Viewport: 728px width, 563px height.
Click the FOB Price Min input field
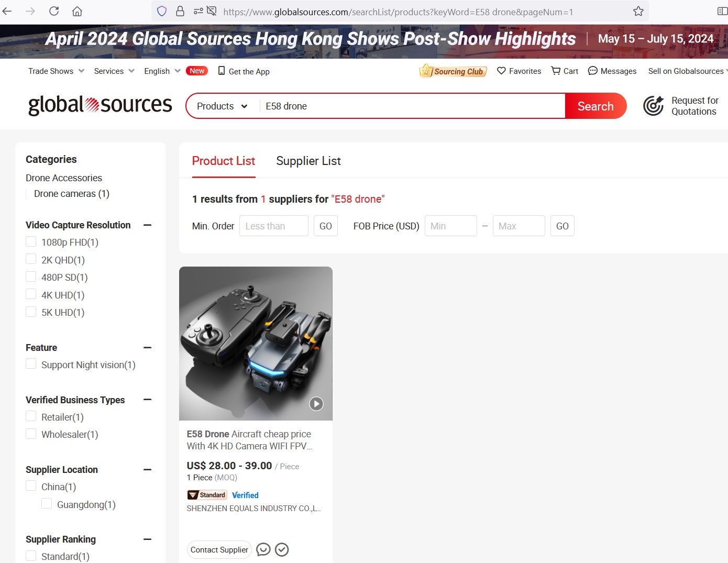point(451,226)
